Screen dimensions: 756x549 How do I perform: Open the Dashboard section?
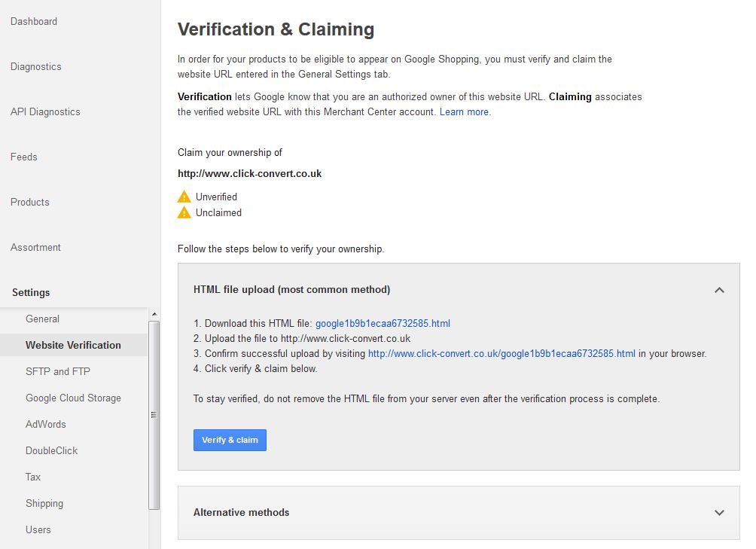click(x=34, y=21)
